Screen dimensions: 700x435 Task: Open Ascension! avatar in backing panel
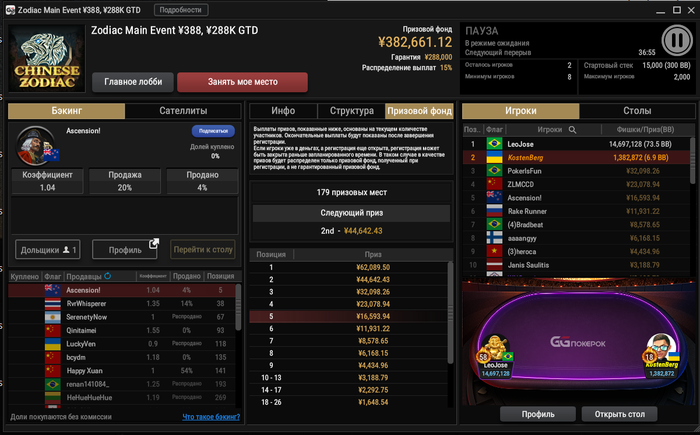(35, 145)
